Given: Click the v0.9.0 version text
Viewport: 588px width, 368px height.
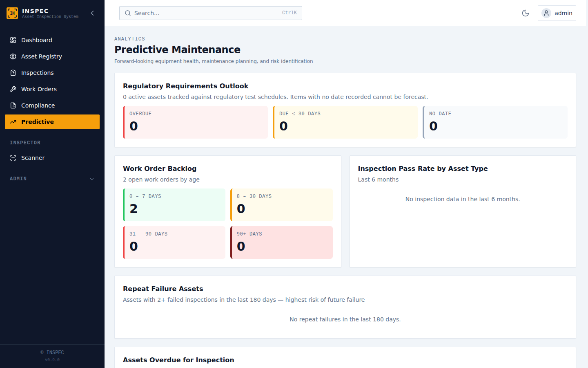Looking at the screenshot, I should [x=52, y=360].
